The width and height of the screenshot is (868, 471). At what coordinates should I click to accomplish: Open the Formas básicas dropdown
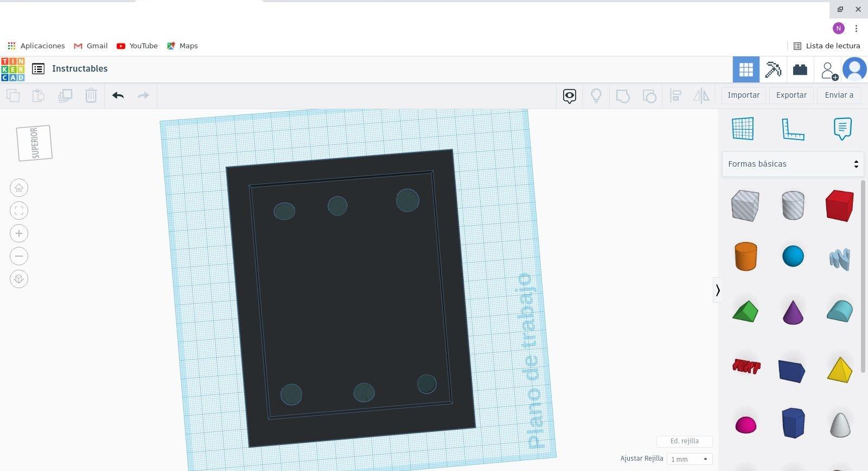793,164
